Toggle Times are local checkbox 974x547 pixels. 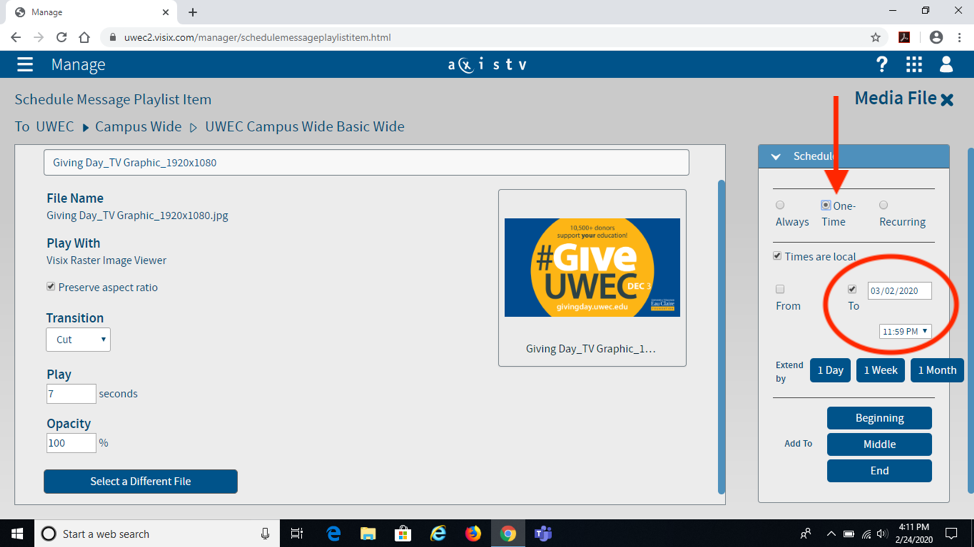777,256
